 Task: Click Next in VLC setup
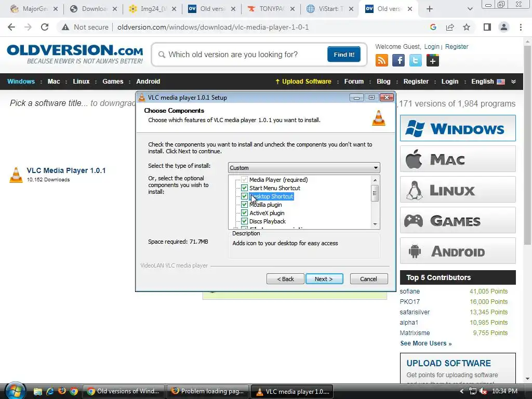tap(324, 279)
